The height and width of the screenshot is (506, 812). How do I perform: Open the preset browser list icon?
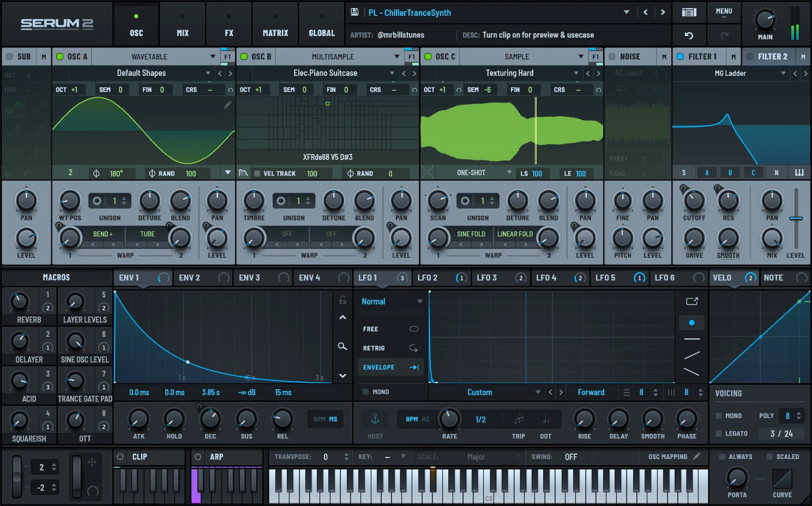pos(689,12)
